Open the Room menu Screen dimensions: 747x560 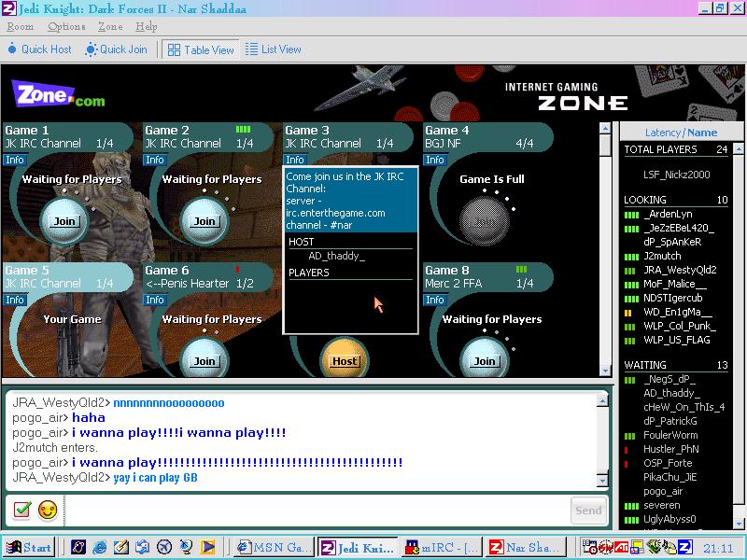[x=20, y=27]
